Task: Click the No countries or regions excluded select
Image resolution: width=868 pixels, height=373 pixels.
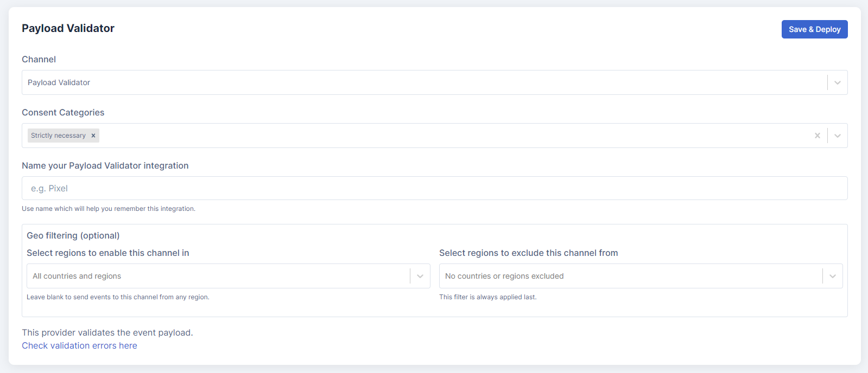Action: [x=630, y=276]
